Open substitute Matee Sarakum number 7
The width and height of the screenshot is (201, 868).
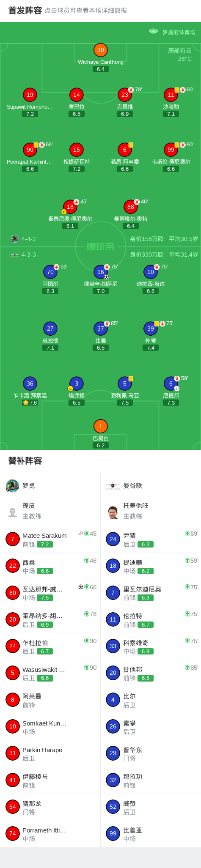click(50, 539)
